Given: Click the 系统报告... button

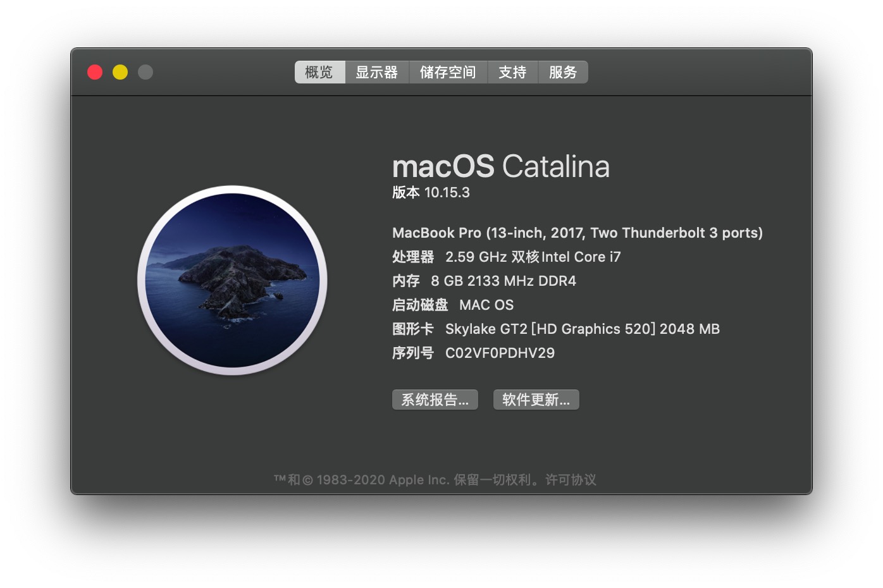Looking at the screenshot, I should point(435,400).
